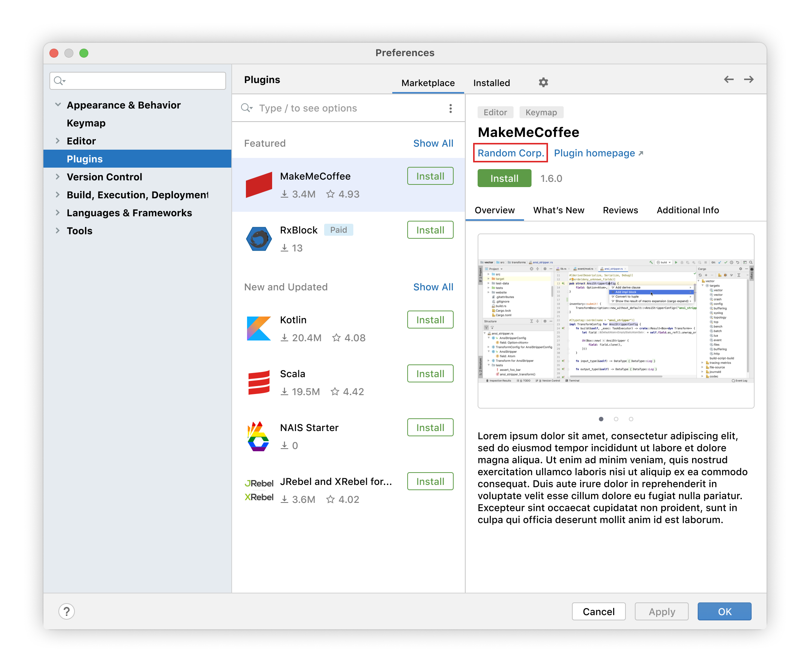Image resolution: width=810 pixels, height=672 pixels.
Task: Click the magnifier icon in plugin search
Action: pos(246,108)
